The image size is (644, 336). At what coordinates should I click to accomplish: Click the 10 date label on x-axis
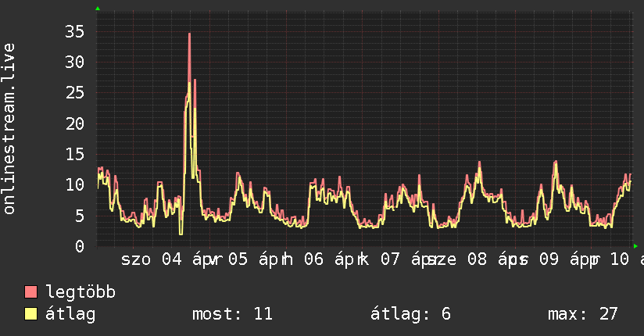[x=619, y=259]
